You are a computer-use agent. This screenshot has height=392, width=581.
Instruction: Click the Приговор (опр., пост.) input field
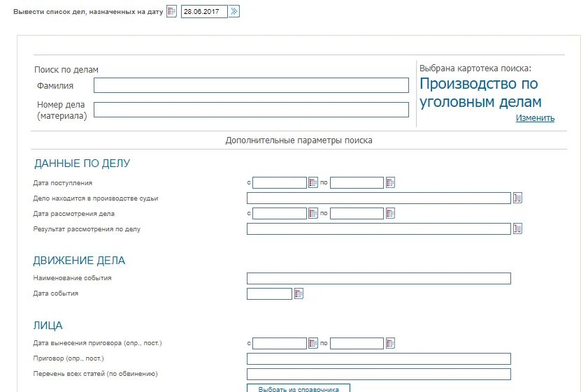379,358
